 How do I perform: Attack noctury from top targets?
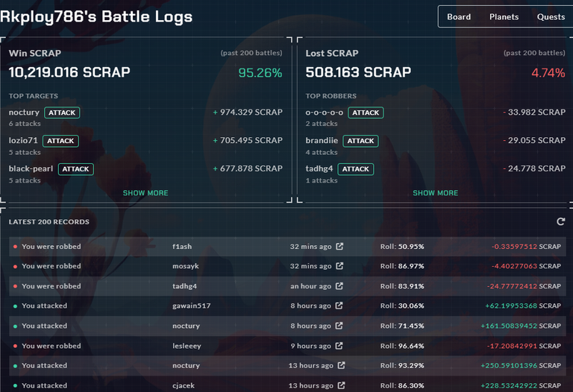(x=62, y=113)
